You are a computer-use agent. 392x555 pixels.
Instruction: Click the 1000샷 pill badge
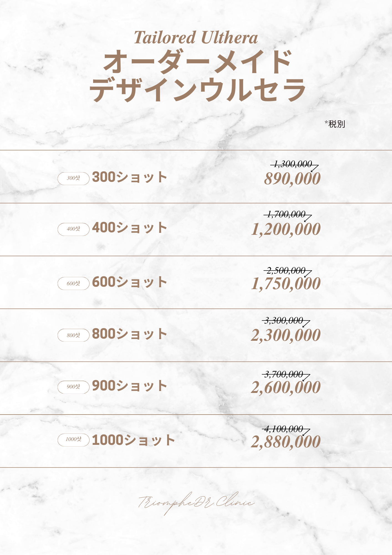73,440
